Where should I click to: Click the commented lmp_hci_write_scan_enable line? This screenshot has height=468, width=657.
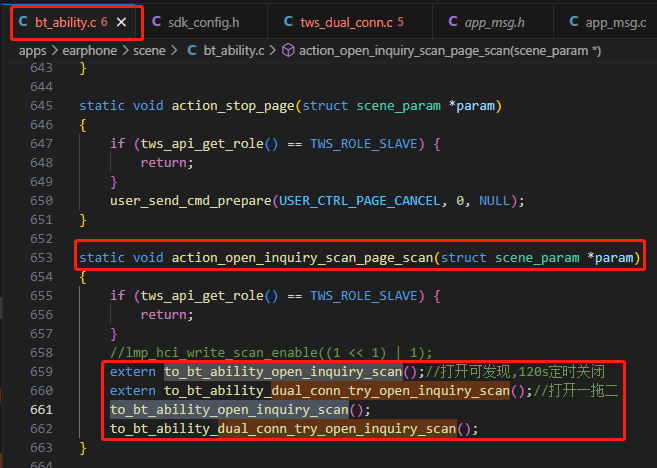coord(271,353)
